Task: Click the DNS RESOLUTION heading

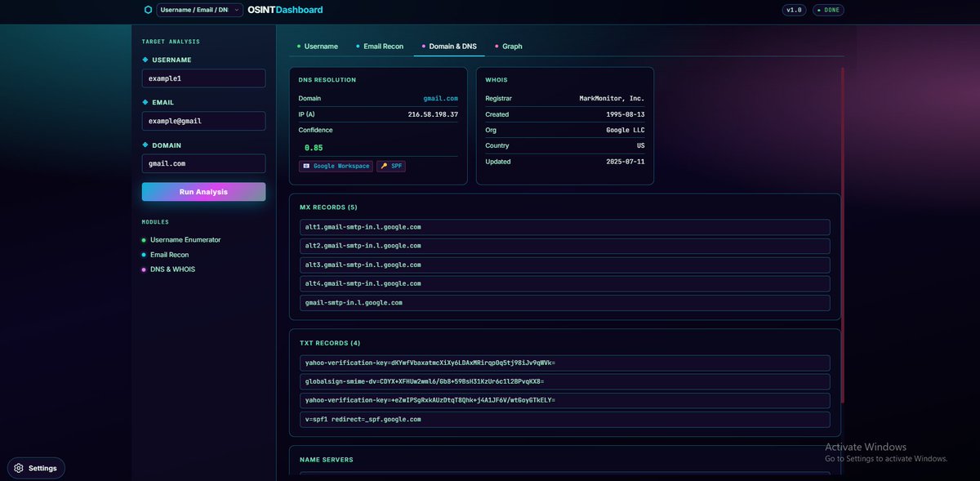Action: (327, 80)
